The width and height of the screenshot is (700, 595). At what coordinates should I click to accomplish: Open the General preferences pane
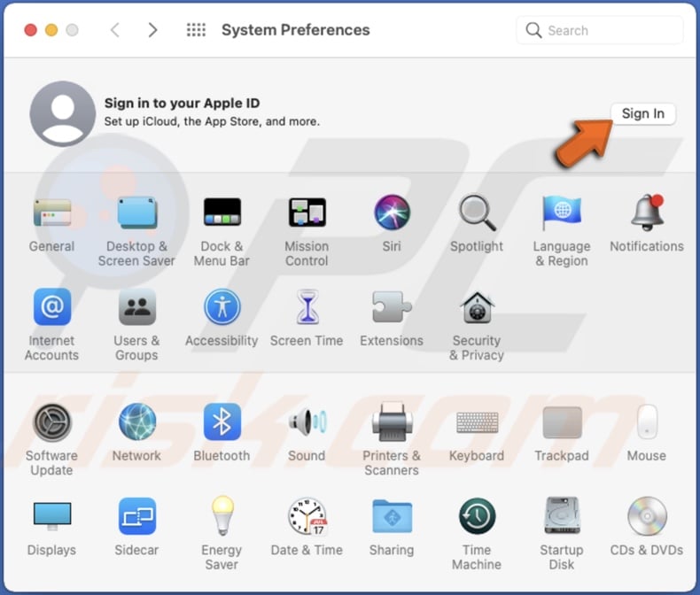tap(51, 212)
